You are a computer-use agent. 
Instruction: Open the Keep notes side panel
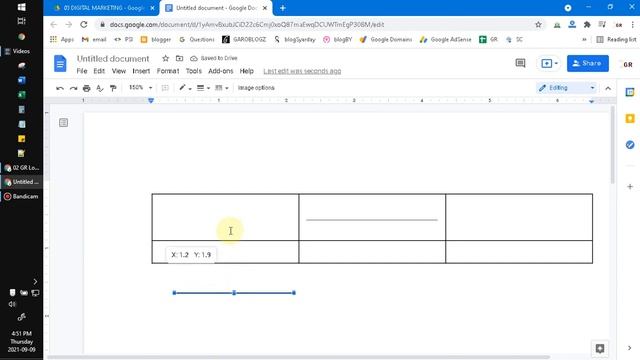point(630,118)
